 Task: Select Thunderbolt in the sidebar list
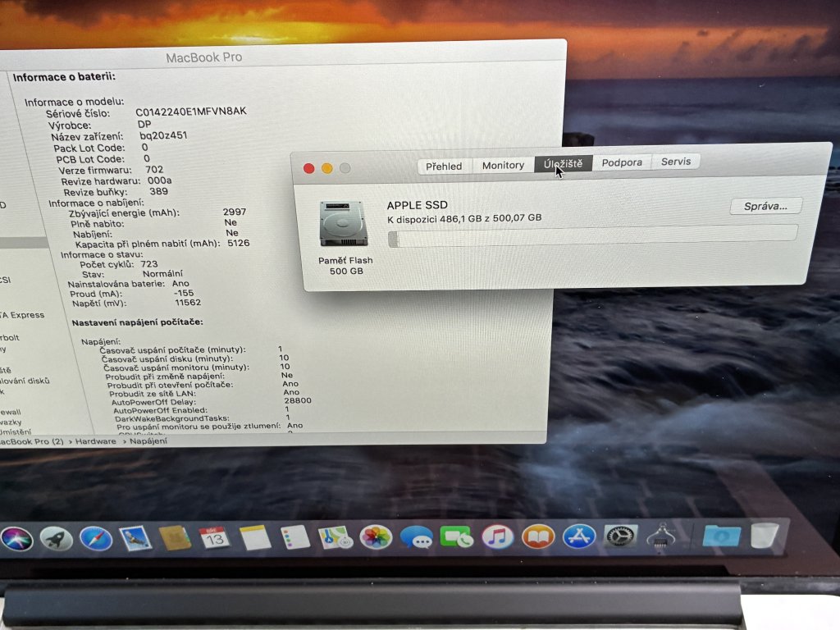(10, 337)
